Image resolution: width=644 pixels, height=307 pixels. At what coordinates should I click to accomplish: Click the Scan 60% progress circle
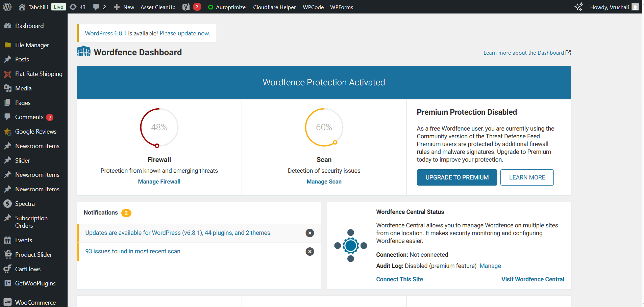[x=324, y=127]
